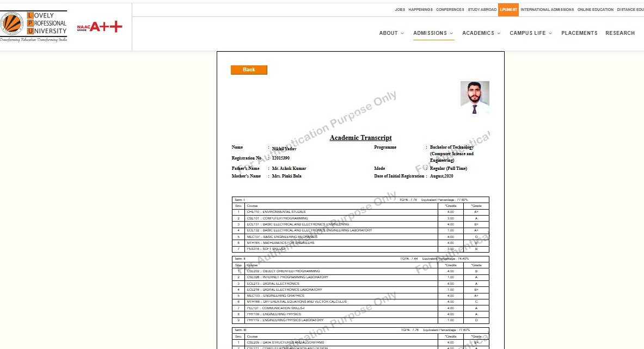Open INTERNATIONAL ADMISSIONS link
Screen dimensions: 644x349
[x=547, y=9]
